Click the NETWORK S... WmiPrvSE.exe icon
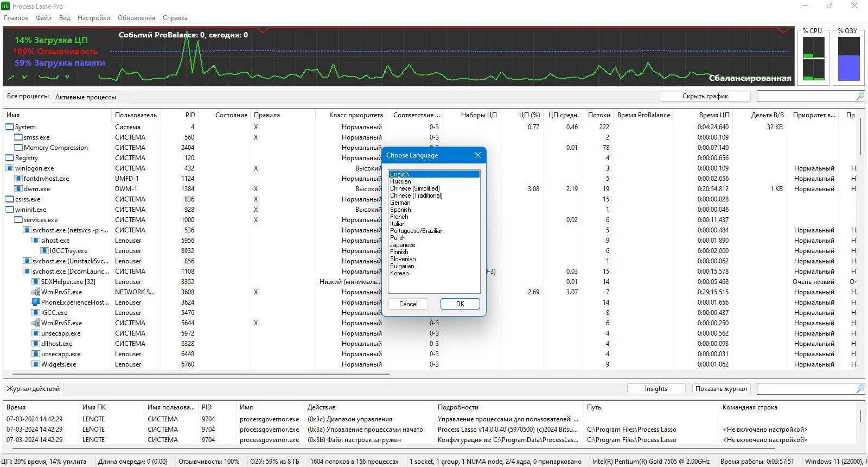 [x=36, y=292]
